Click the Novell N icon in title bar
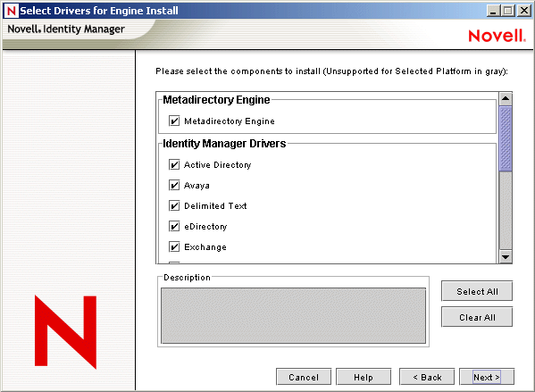The image size is (535, 392). [x=11, y=11]
